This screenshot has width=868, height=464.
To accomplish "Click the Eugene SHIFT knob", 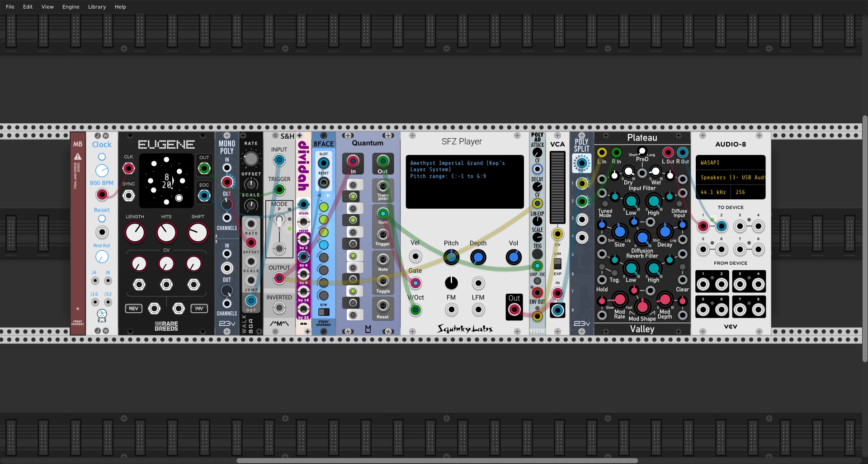I will coord(198,233).
